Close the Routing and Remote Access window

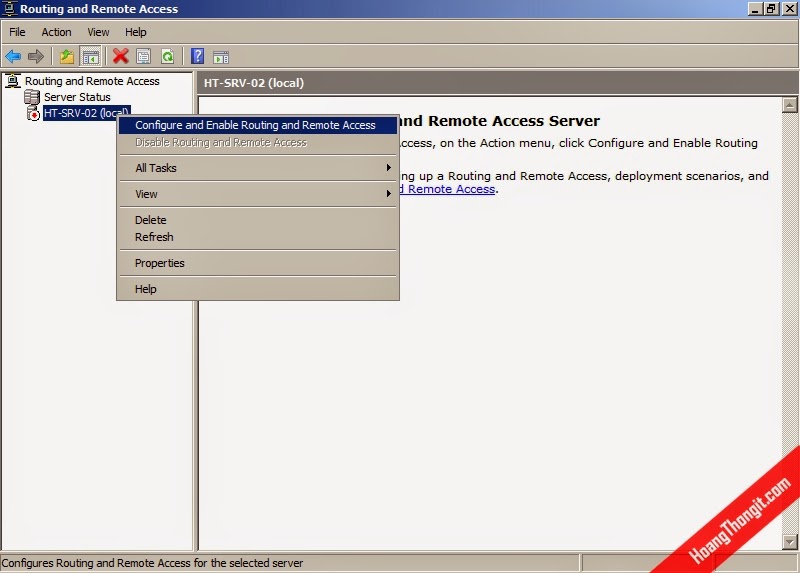(x=789, y=9)
